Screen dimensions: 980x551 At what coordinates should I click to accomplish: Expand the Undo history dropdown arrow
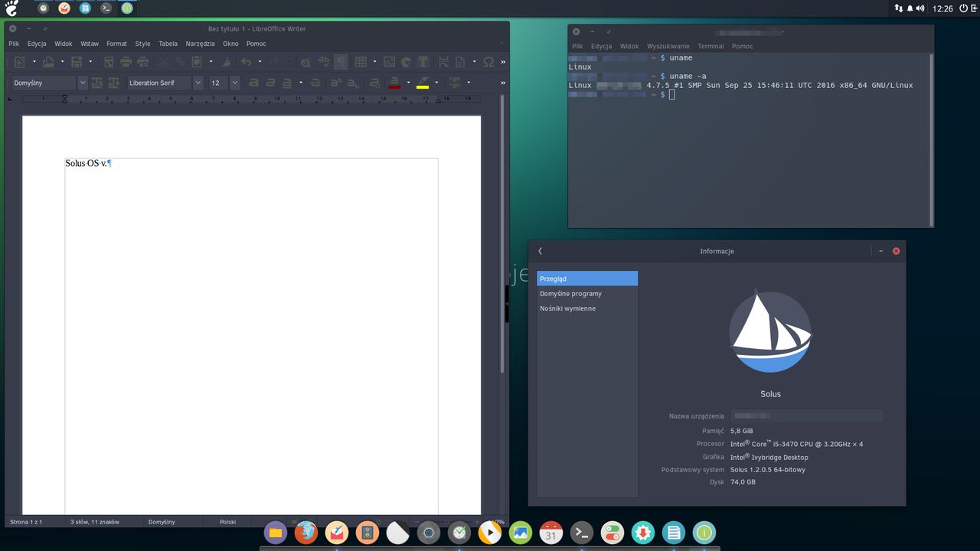260,61
